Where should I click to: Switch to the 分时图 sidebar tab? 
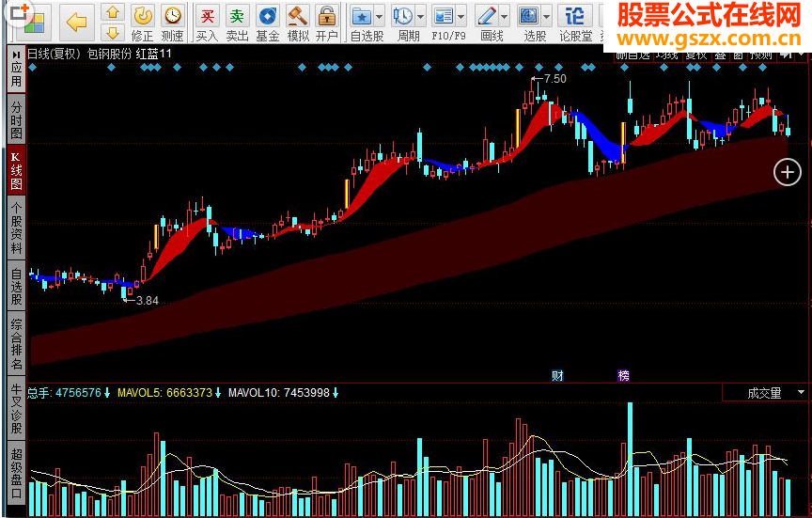coord(16,119)
